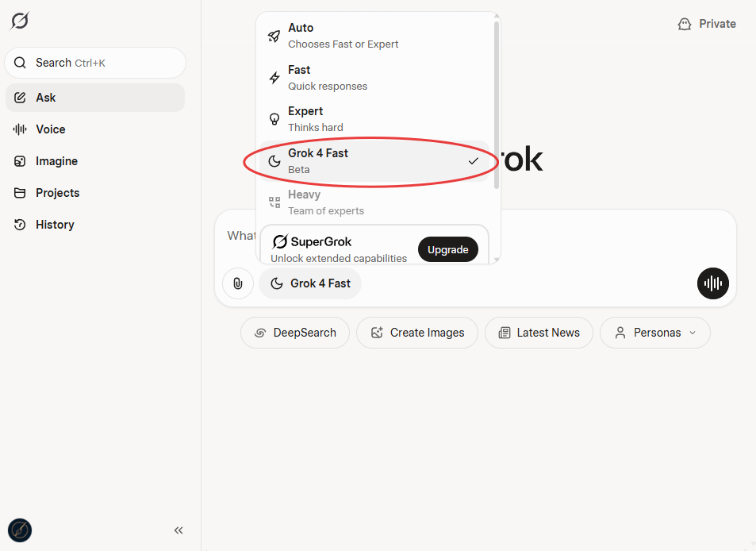The image size is (756, 551).
Task: Open the Projects section
Action: tap(95, 193)
